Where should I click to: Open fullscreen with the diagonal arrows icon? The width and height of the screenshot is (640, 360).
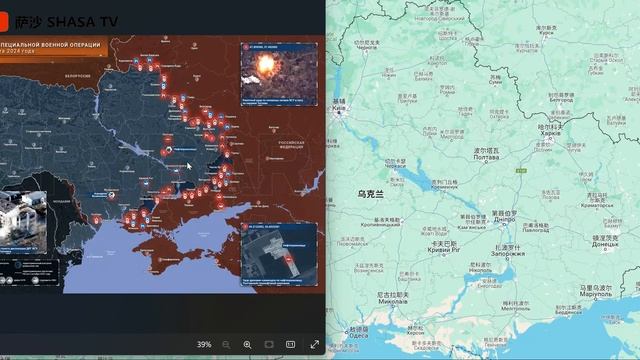tap(315, 344)
